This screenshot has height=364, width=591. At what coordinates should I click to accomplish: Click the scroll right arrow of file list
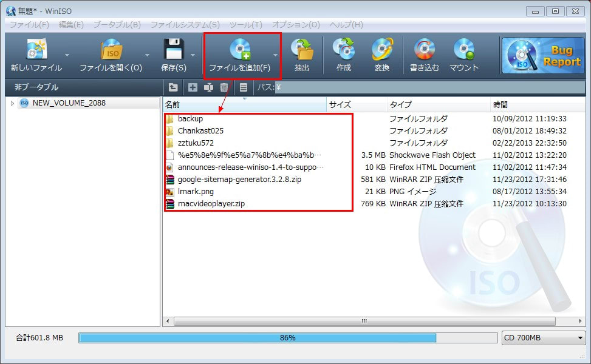[580, 321]
